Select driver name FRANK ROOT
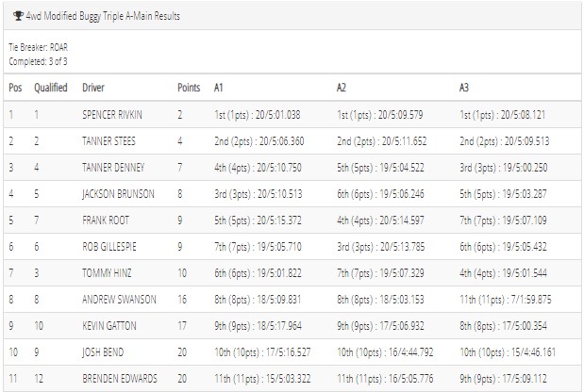The width and height of the screenshot is (584, 392). (106, 220)
